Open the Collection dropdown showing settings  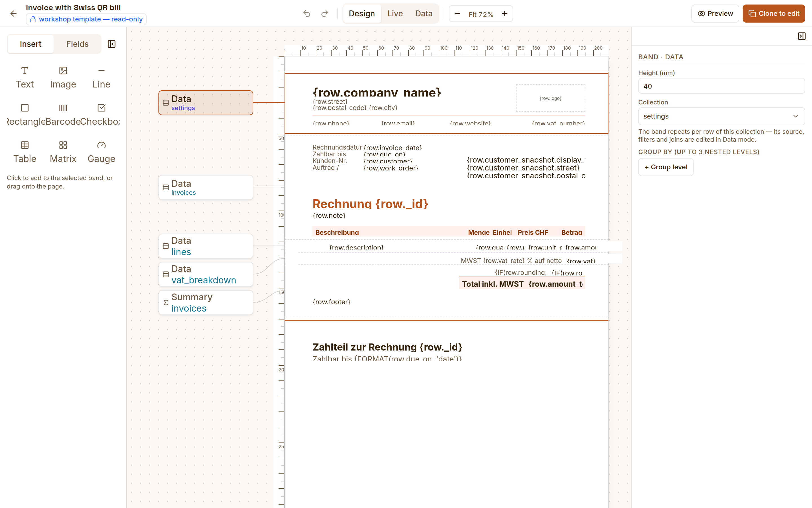tap(721, 116)
